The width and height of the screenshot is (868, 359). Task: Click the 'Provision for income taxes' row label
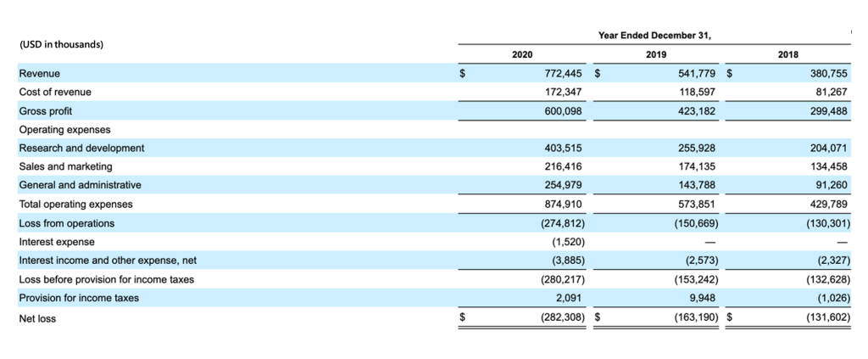point(79,298)
